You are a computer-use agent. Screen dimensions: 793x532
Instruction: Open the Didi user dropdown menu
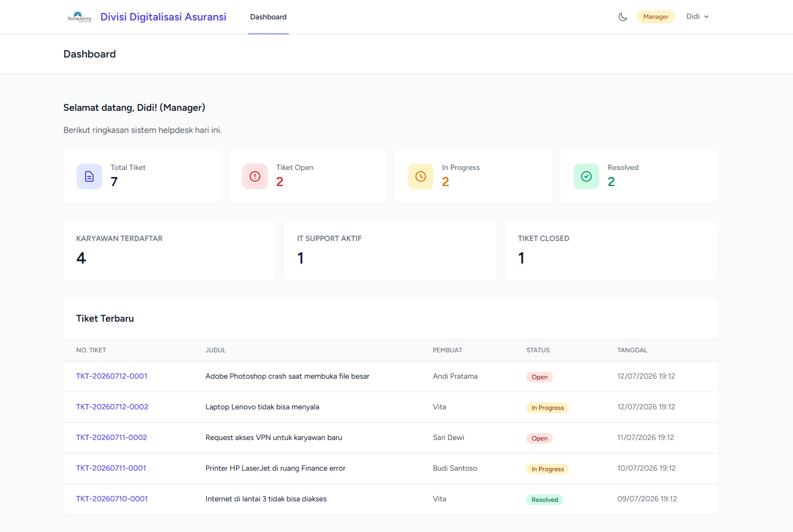698,17
